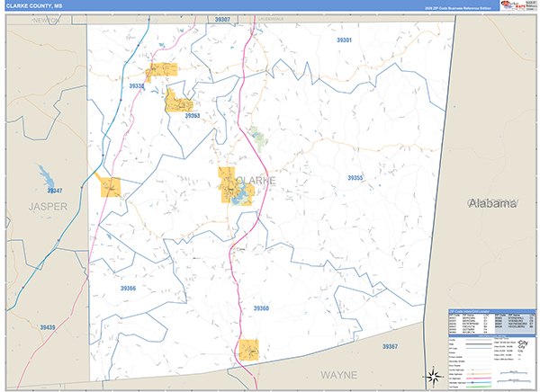Click the compass rose near the legend

click(x=434, y=376)
